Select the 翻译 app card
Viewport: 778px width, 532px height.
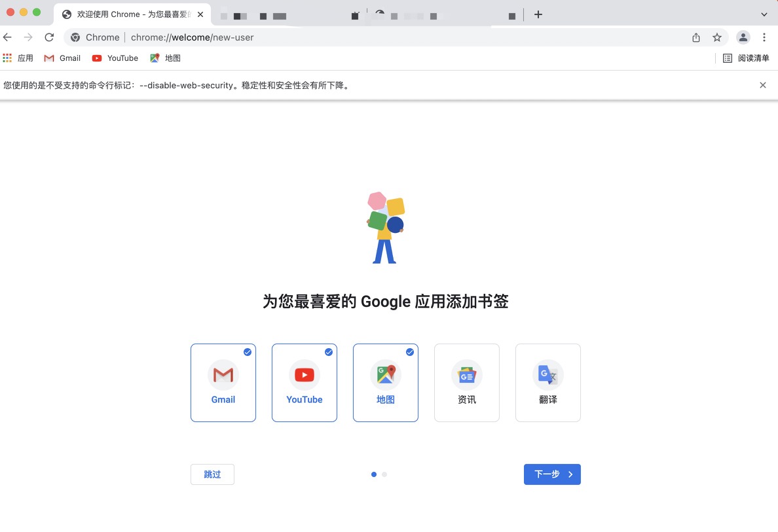click(547, 383)
